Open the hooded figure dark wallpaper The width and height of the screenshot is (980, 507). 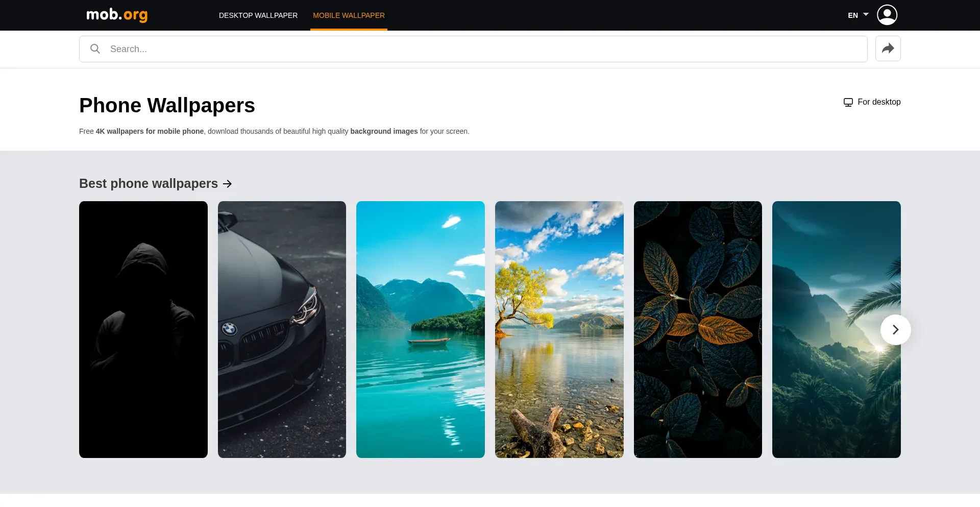point(143,329)
